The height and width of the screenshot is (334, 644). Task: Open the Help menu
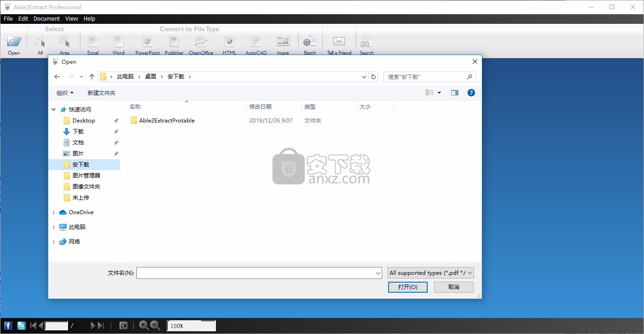click(x=90, y=19)
